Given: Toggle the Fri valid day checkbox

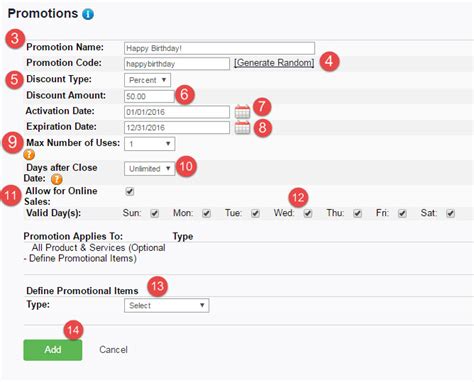Looking at the screenshot, I should (402, 213).
